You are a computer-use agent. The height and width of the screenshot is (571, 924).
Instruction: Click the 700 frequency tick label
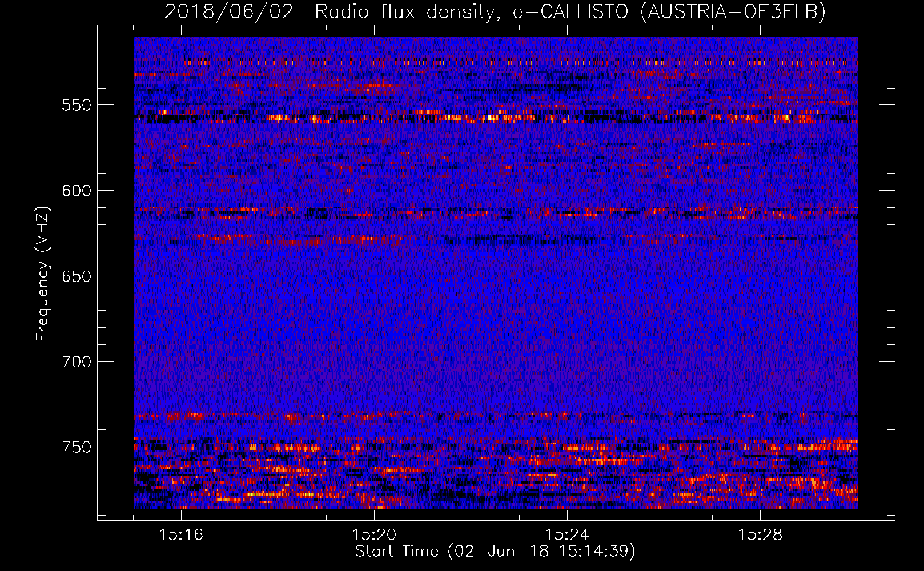77,362
